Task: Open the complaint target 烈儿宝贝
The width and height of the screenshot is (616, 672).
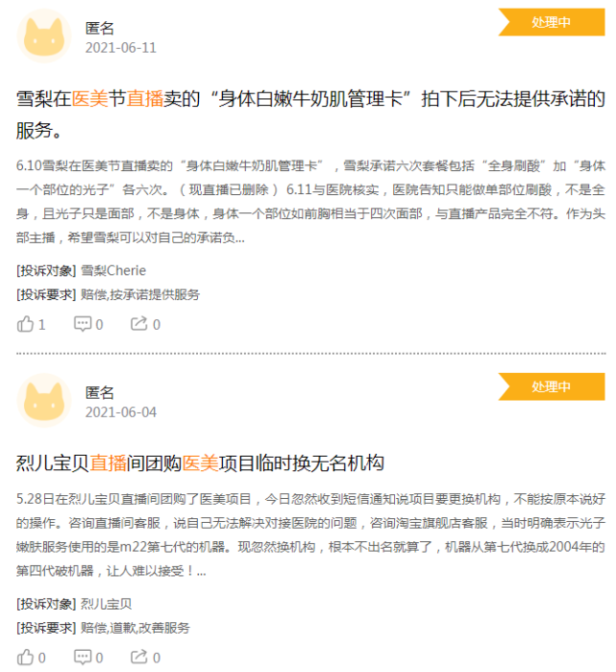Action: pyautogui.click(x=107, y=604)
